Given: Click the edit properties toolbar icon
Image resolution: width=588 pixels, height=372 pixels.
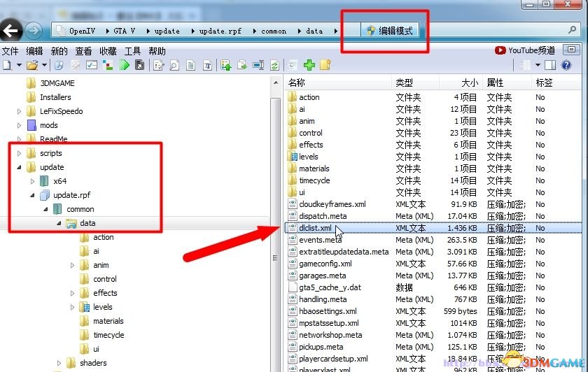Looking at the screenshot, I should (x=159, y=65).
